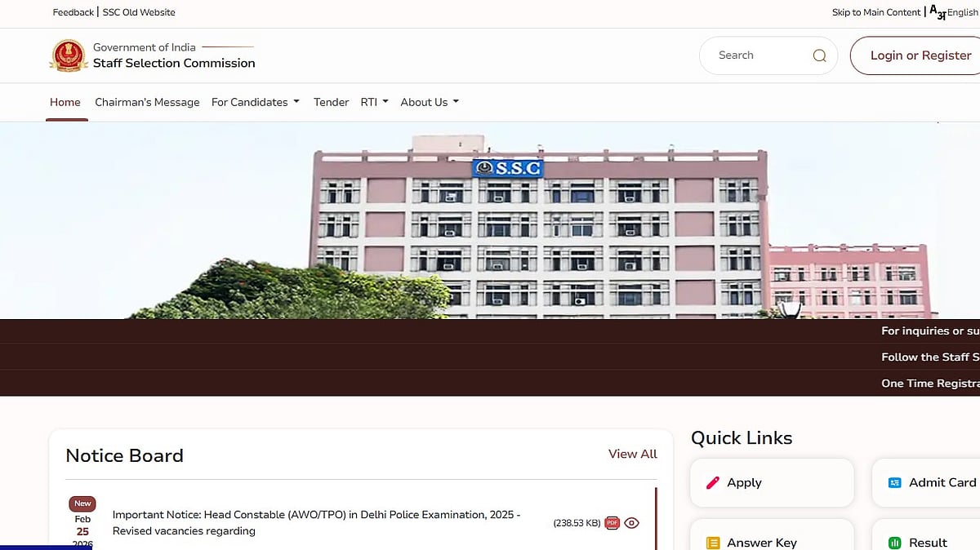Click the Apply pencil icon
This screenshot has height=550, width=980.
pos(713,482)
